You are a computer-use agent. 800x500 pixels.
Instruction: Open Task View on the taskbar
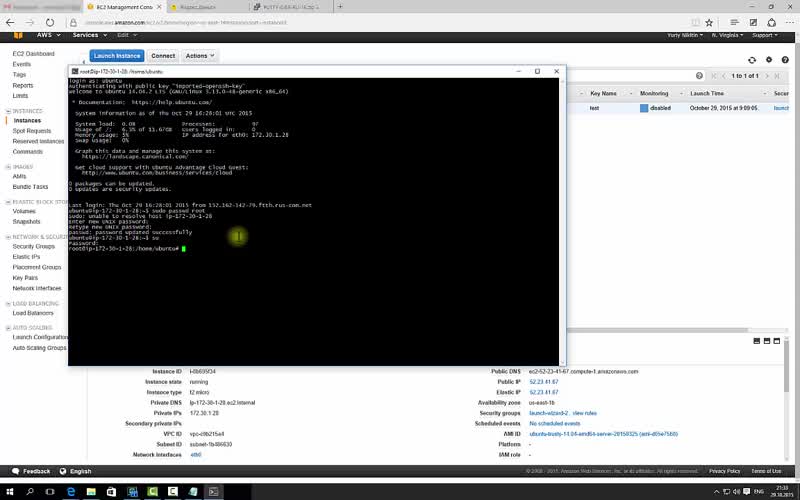[x=49, y=492]
